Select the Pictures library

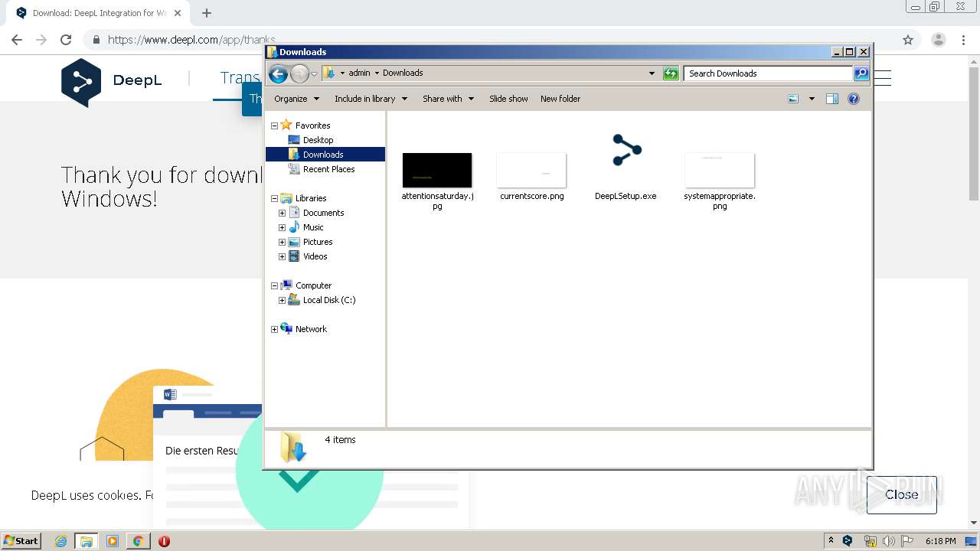[x=318, y=242]
